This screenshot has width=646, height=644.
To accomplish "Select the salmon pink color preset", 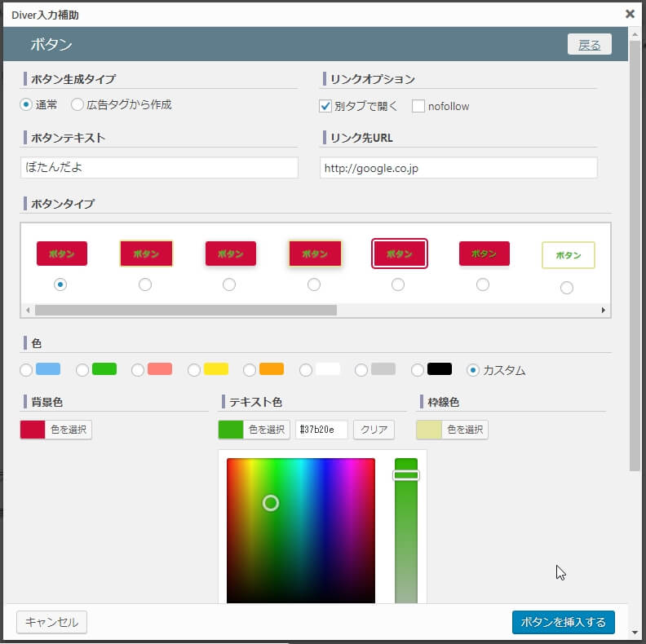I will click(138, 370).
